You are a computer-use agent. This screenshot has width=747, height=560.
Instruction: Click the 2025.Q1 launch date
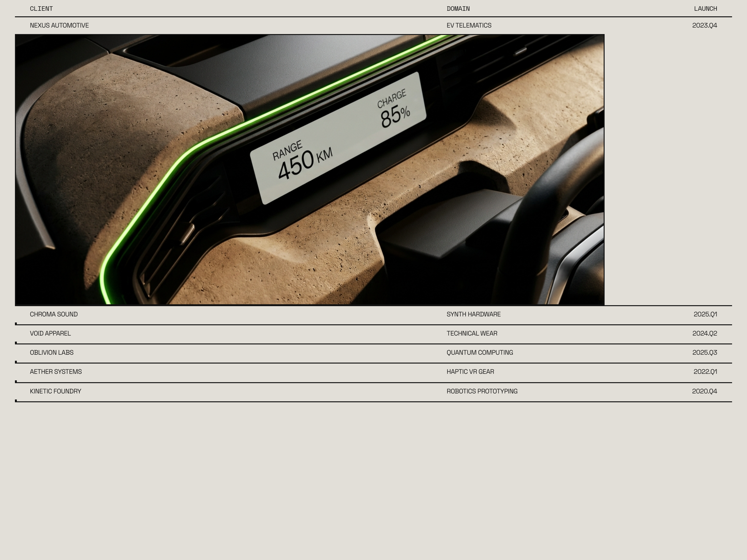click(705, 314)
